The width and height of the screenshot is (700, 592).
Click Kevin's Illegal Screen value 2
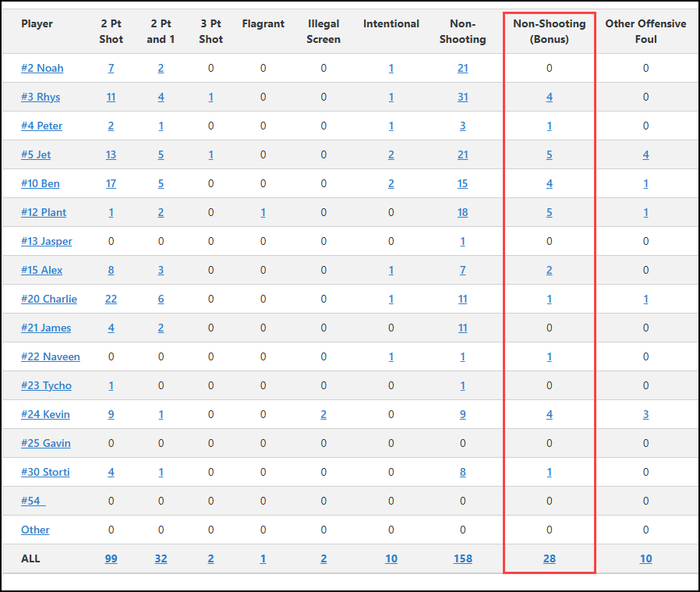coord(323,414)
